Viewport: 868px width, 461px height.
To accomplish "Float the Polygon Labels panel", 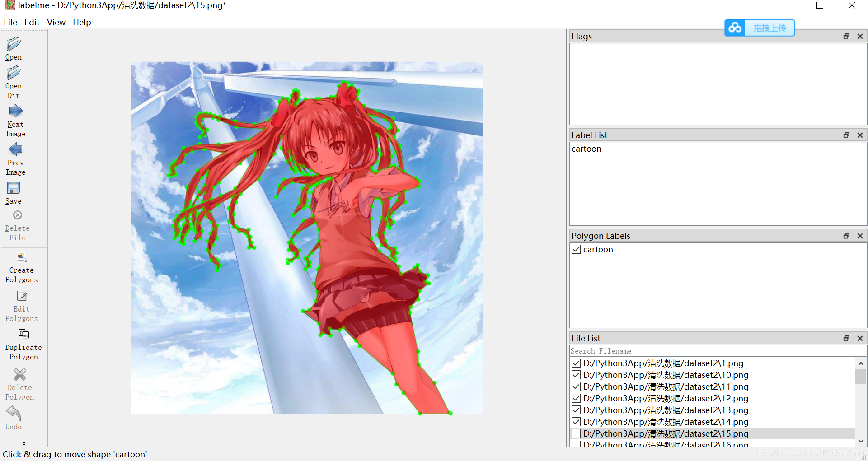I will (846, 236).
